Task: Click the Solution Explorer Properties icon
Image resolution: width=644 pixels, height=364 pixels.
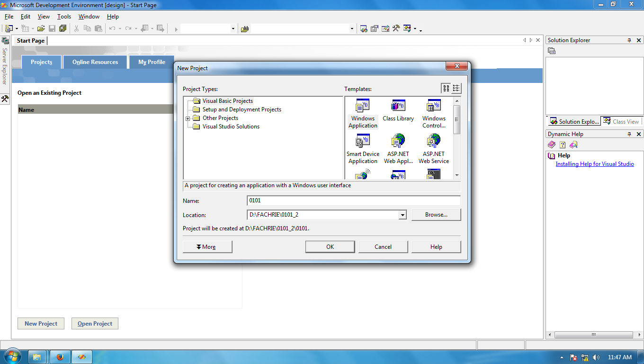Action: point(552,51)
